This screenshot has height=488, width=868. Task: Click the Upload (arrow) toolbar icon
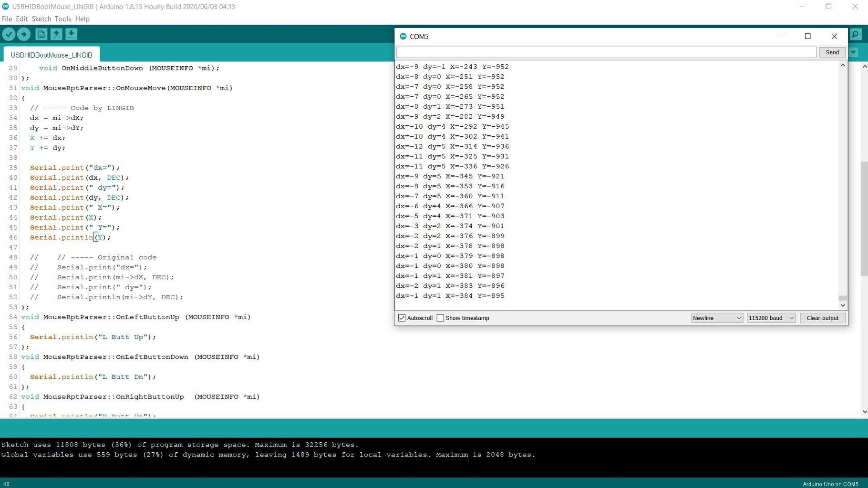24,34
